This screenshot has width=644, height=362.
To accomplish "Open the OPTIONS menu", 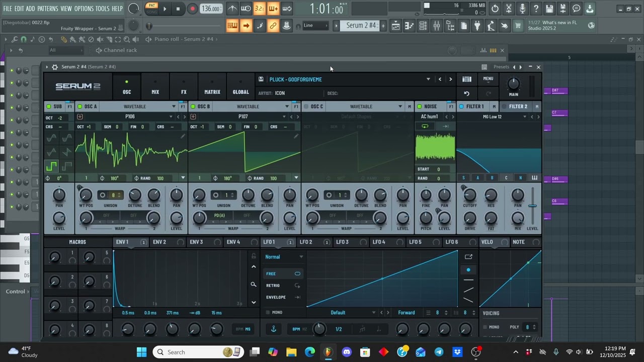I will point(84,9).
